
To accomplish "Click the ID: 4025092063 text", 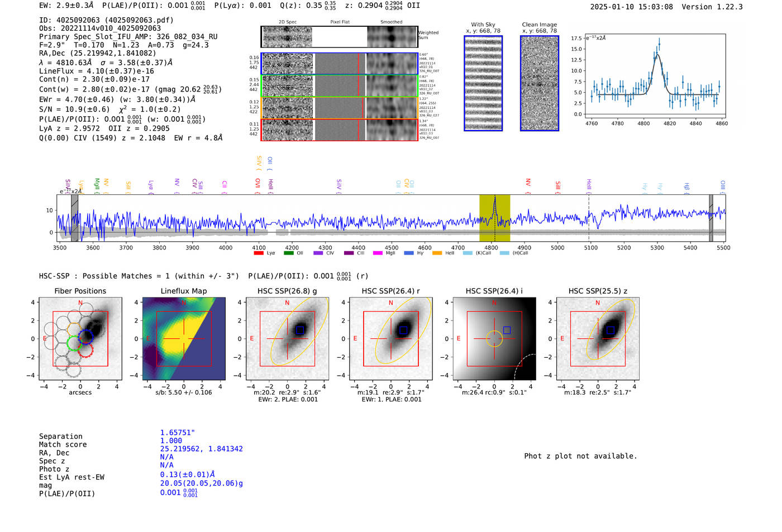I will (106, 20).
